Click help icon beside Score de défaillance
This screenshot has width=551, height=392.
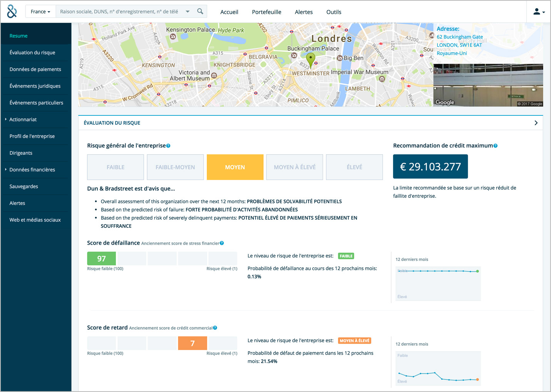coord(222,243)
